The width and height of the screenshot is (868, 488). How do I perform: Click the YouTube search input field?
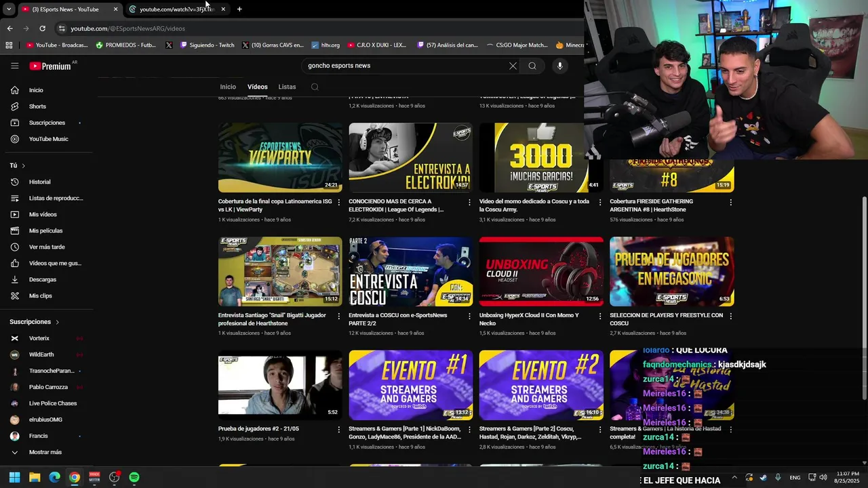click(x=403, y=66)
